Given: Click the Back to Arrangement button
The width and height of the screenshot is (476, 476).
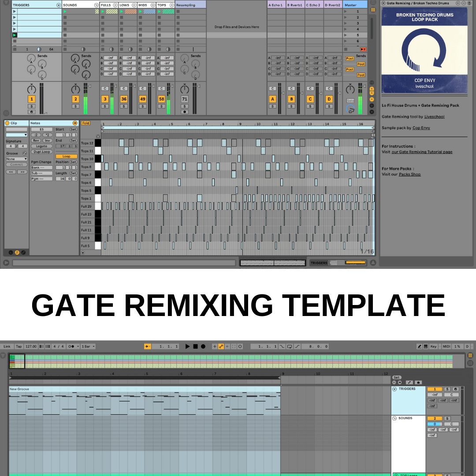Looking at the screenshot, I should (x=363, y=49).
